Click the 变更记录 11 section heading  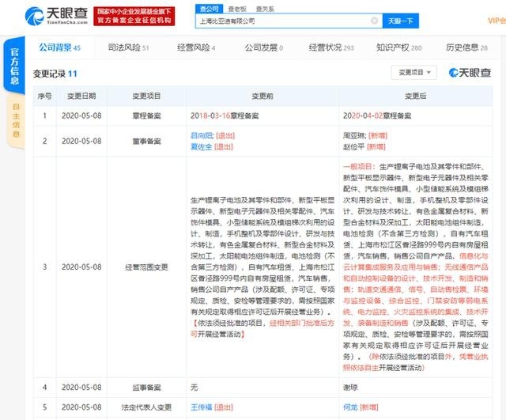55,74
